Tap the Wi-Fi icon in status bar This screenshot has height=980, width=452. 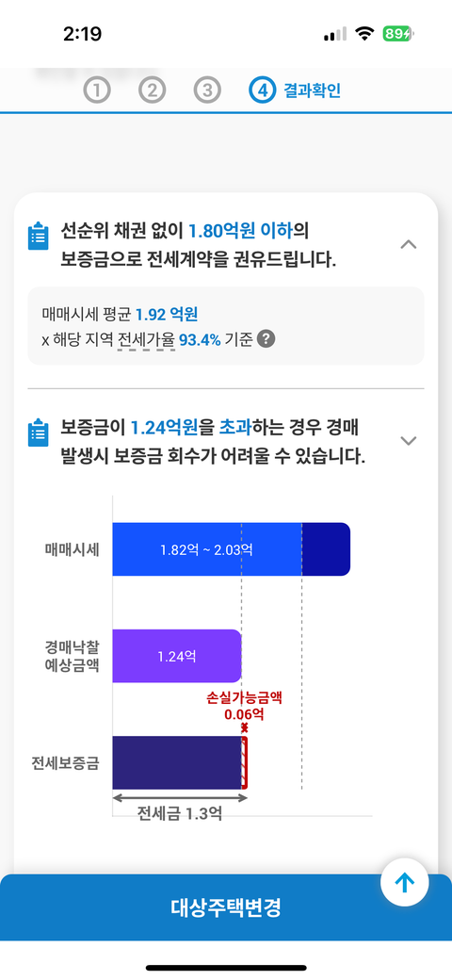click(x=364, y=34)
